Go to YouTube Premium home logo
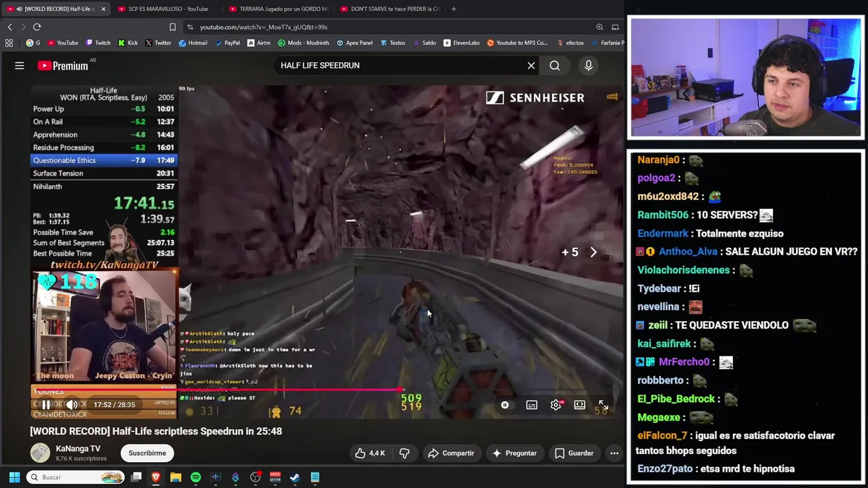Screen dimensions: 868x488 click(63, 66)
